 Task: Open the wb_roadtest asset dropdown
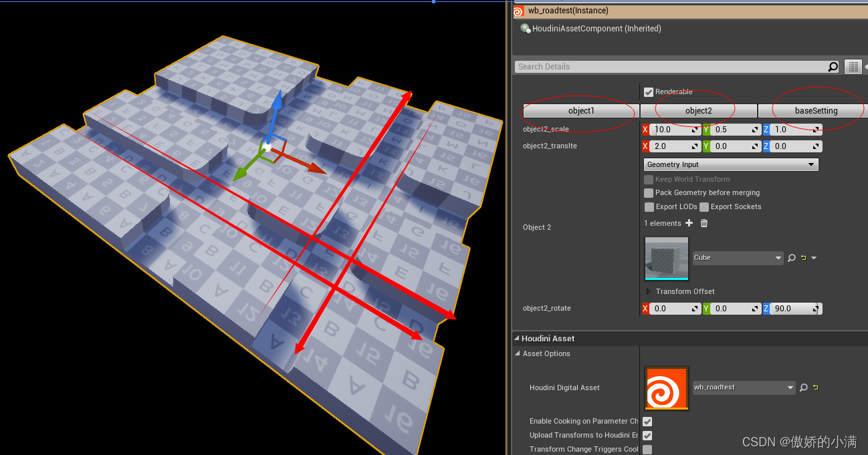tap(744, 387)
